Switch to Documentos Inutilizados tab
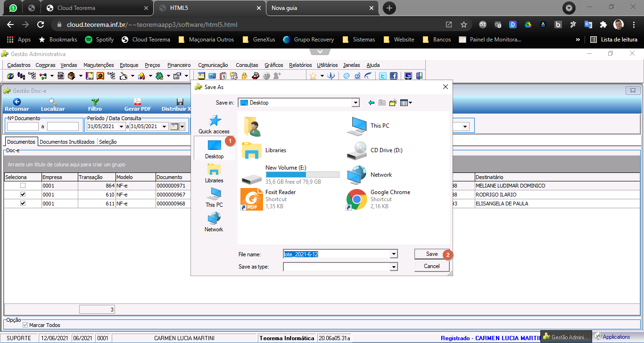The width and height of the screenshot is (644, 343). click(x=67, y=141)
